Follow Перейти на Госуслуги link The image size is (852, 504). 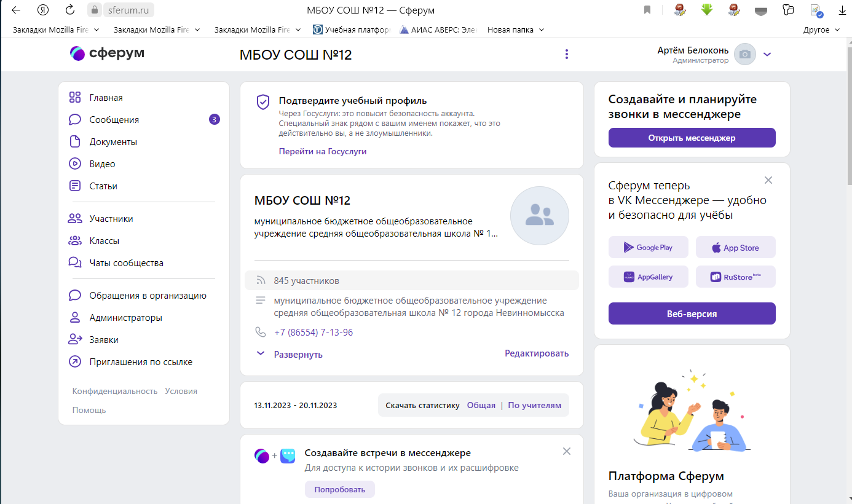pos(323,151)
